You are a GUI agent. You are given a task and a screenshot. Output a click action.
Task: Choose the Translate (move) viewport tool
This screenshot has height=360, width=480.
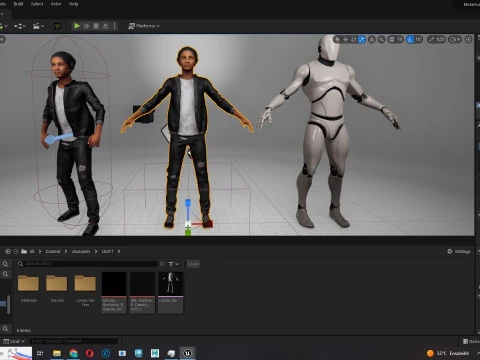tap(345, 40)
